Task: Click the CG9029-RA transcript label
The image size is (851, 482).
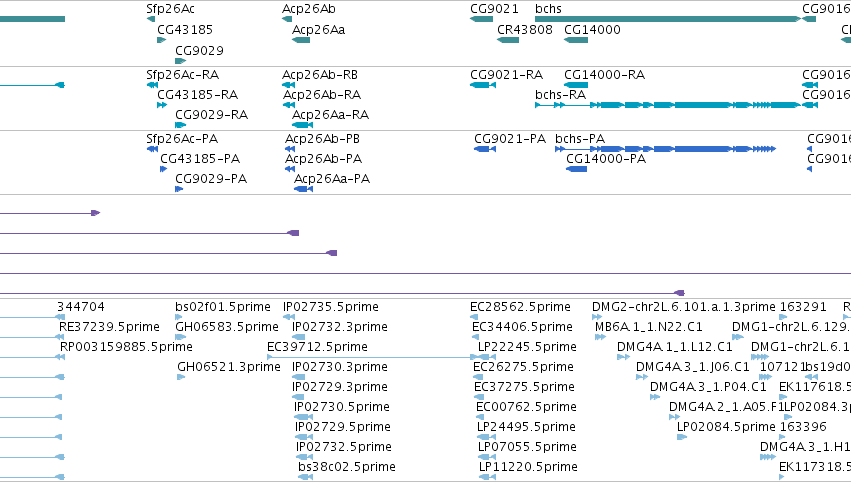Action: point(211,115)
